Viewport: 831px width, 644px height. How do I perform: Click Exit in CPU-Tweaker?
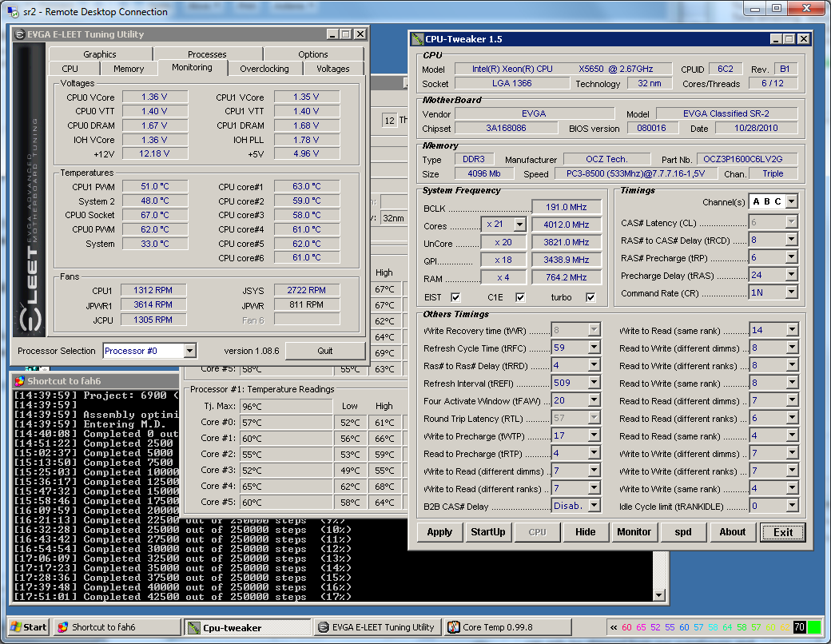pos(783,532)
